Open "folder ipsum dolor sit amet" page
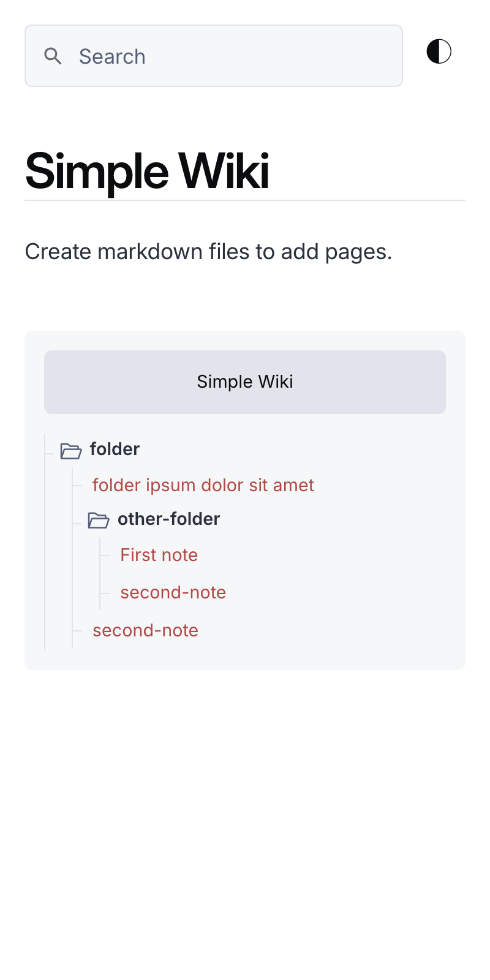The width and height of the screenshot is (490, 980). point(203,485)
